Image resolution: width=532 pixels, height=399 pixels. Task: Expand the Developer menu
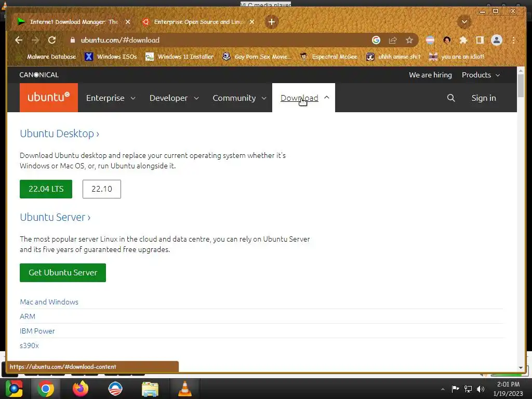click(x=174, y=98)
